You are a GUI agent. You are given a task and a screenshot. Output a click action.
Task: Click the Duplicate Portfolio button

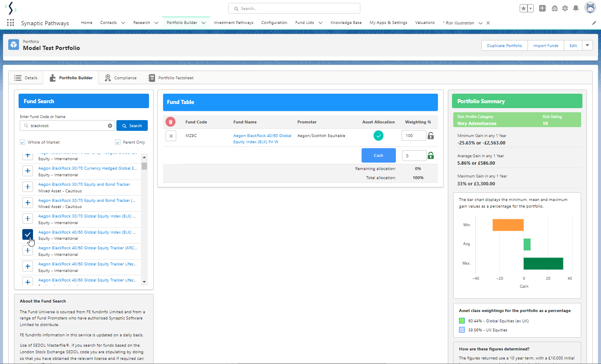click(x=504, y=45)
